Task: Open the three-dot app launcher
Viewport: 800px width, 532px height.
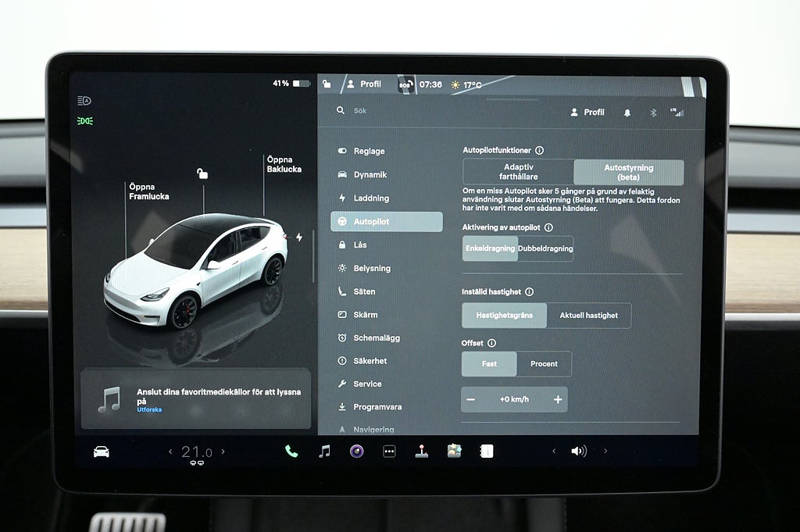Action: click(x=389, y=452)
